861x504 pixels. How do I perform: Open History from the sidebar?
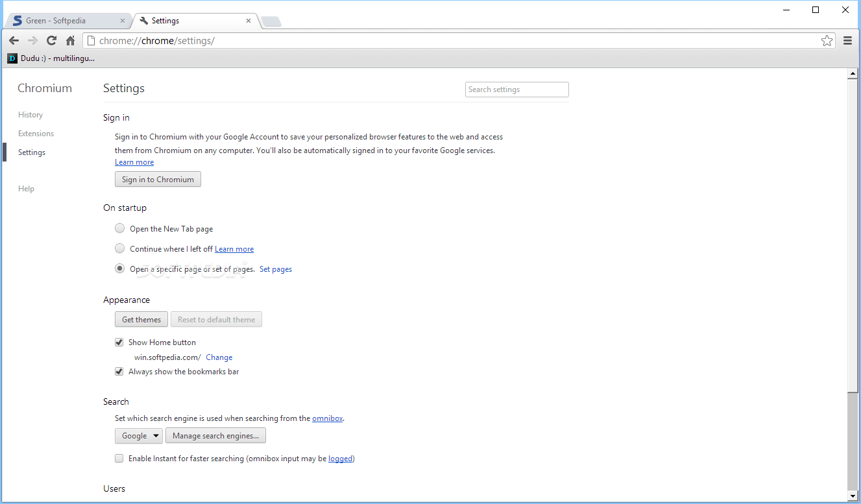[30, 115]
